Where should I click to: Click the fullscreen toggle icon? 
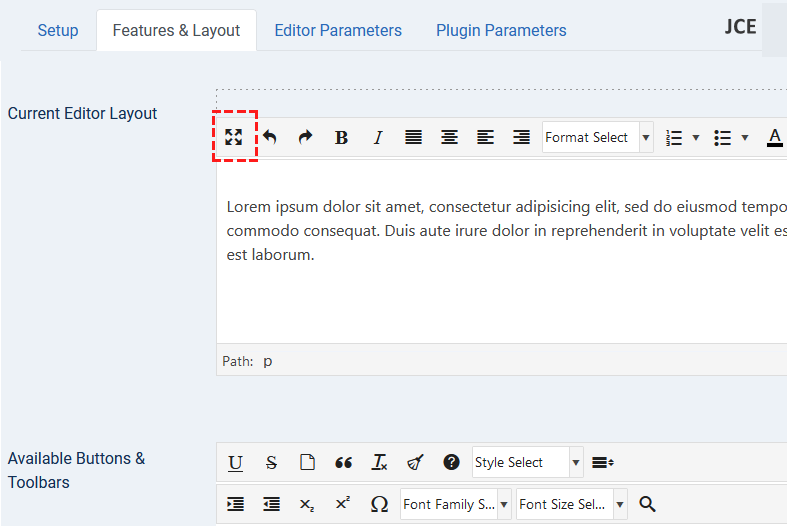234,137
